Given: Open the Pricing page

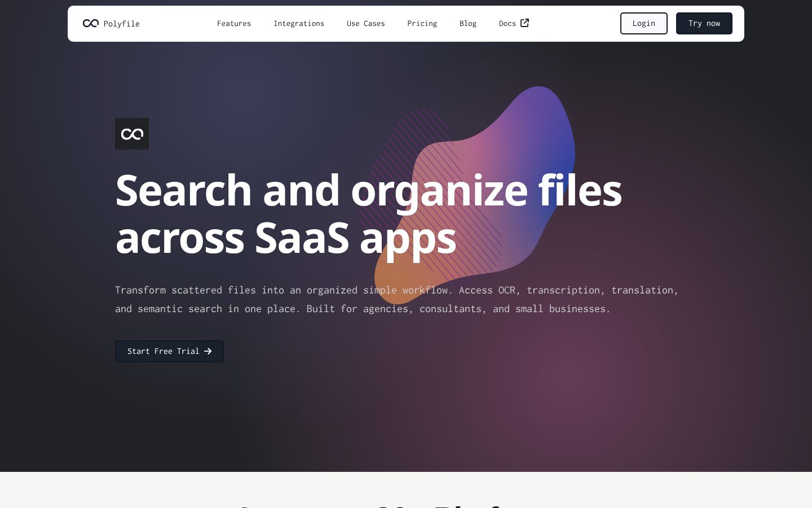Looking at the screenshot, I should tap(422, 24).
